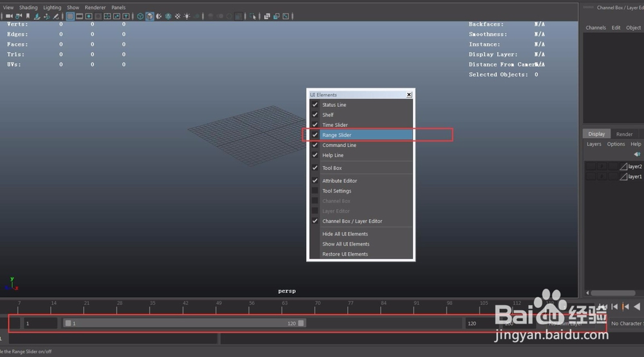644x357 pixels.
Task: Open the Help menu in Layer Editor
Action: [x=636, y=144]
